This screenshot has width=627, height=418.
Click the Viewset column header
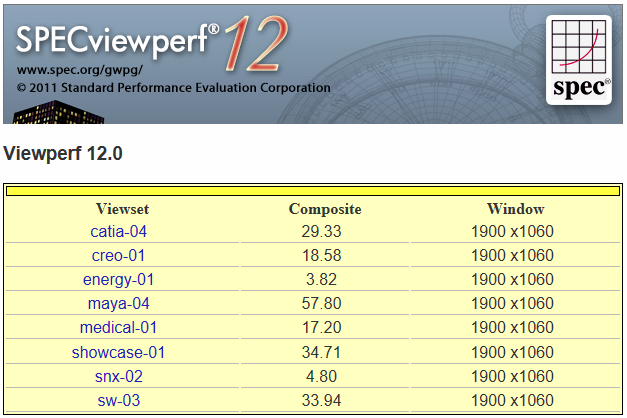tap(122, 209)
